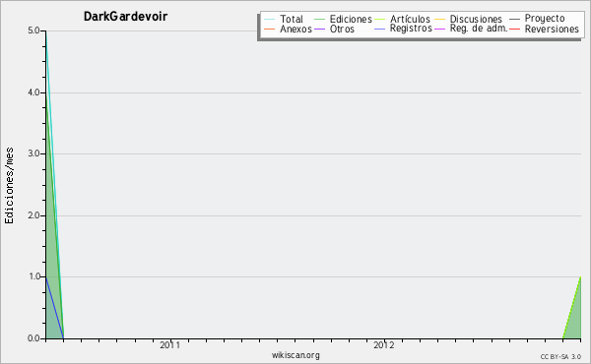The height and width of the screenshot is (364, 591).
Task: Click the red Reversiones color line swatch
Action: pyautogui.click(x=514, y=29)
